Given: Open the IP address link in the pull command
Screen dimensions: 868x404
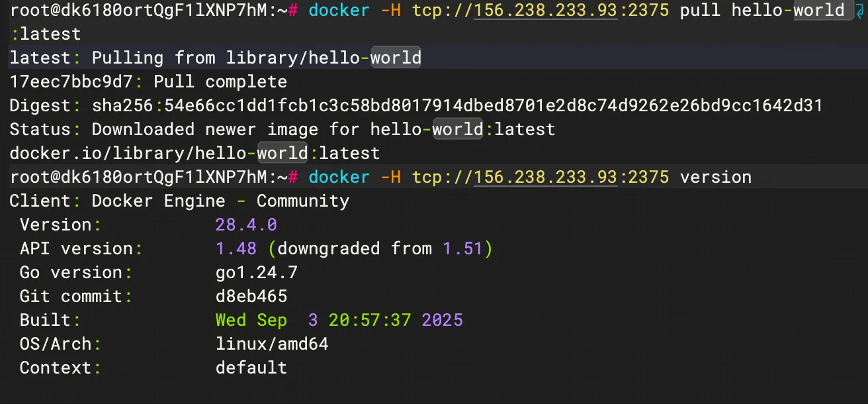Looking at the screenshot, I should (546, 11).
